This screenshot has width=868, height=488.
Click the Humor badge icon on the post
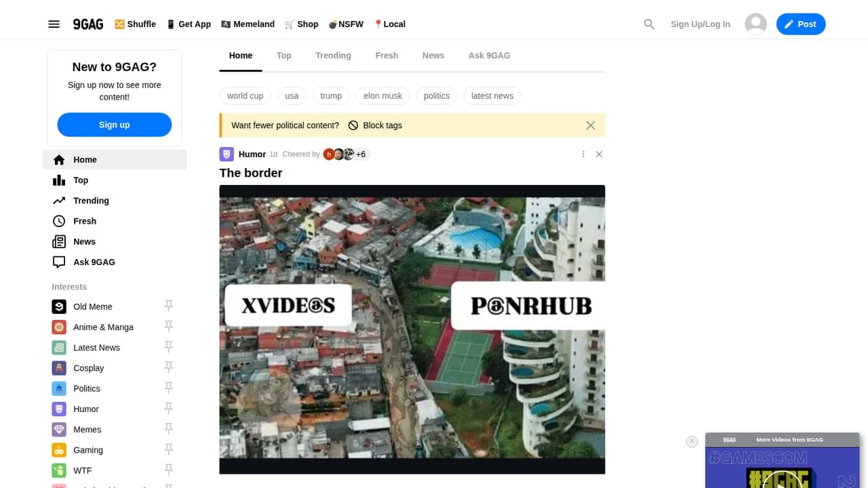tap(226, 154)
